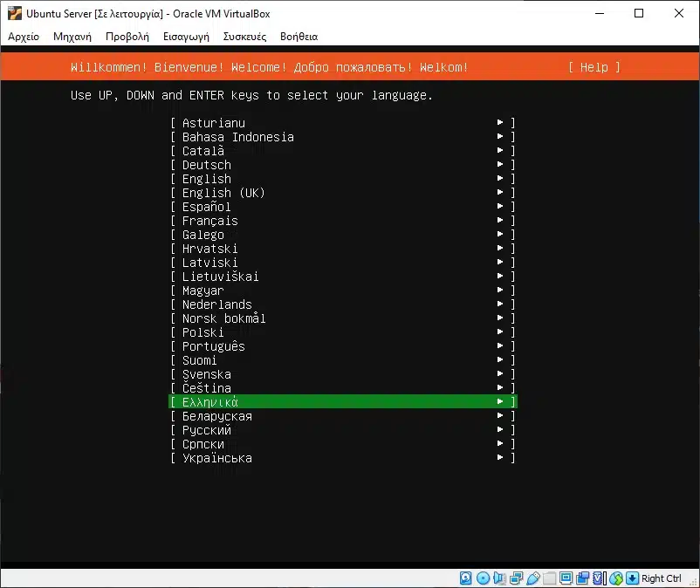Choose English as the installer language
Image resolution: width=700 pixels, height=588 pixels.
click(x=343, y=179)
